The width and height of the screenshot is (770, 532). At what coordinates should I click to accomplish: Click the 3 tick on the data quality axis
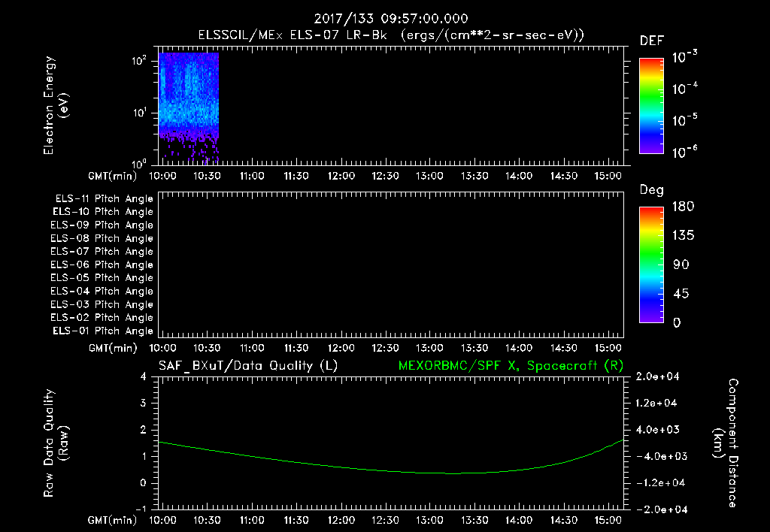[144, 404]
